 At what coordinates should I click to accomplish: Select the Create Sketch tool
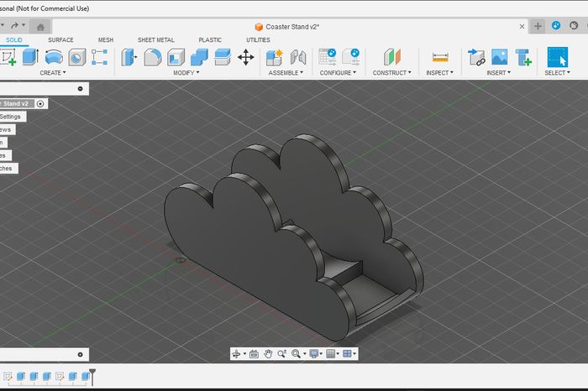8,57
